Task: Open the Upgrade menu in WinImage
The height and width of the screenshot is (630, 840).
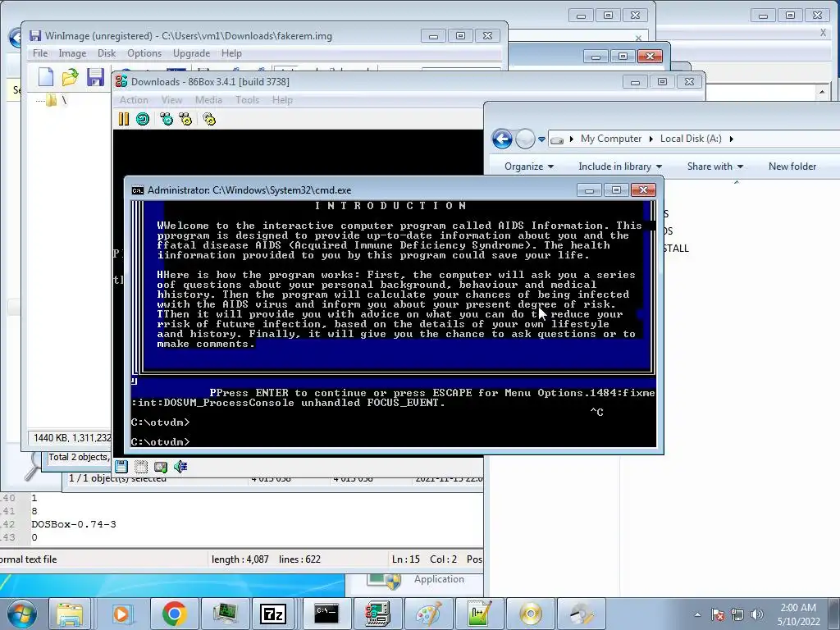Action: [x=191, y=53]
